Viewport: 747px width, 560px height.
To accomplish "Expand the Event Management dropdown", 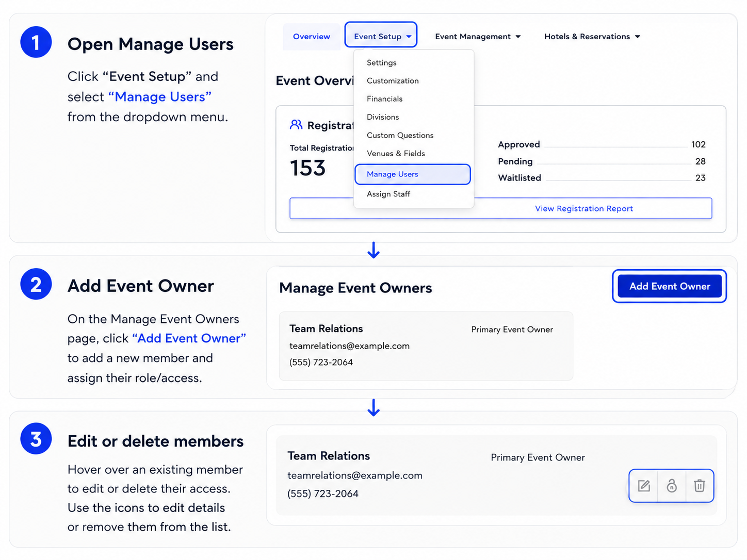I will tap(478, 37).
